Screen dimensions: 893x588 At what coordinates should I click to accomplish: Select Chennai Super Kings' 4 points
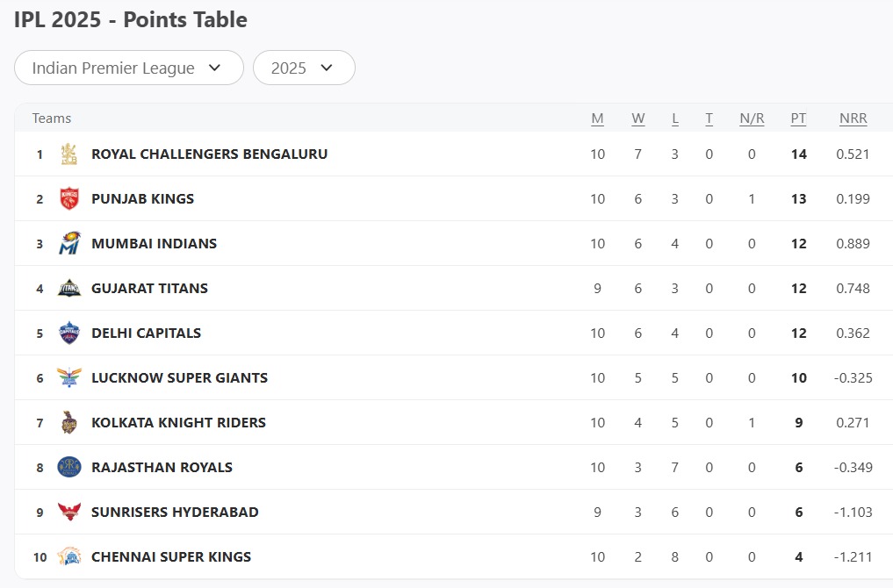point(798,556)
